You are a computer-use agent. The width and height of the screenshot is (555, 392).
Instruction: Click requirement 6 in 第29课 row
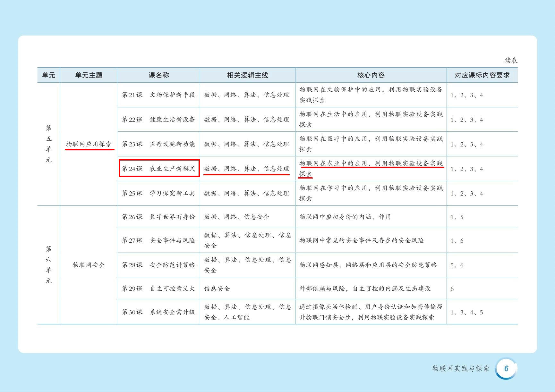(x=452, y=289)
